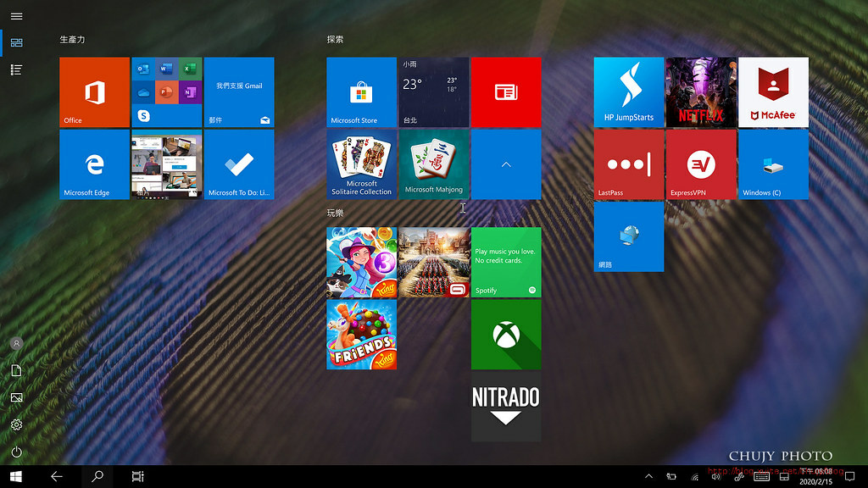The height and width of the screenshot is (488, 868).
Task: Collapse the tile folder using chevron tile
Action: point(506,164)
